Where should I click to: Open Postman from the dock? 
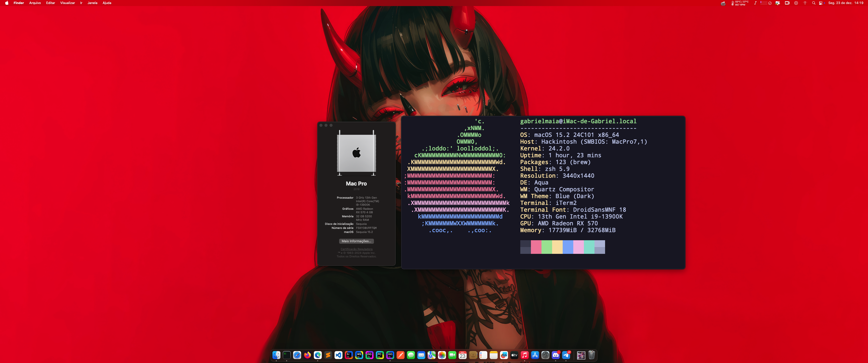[400, 355]
